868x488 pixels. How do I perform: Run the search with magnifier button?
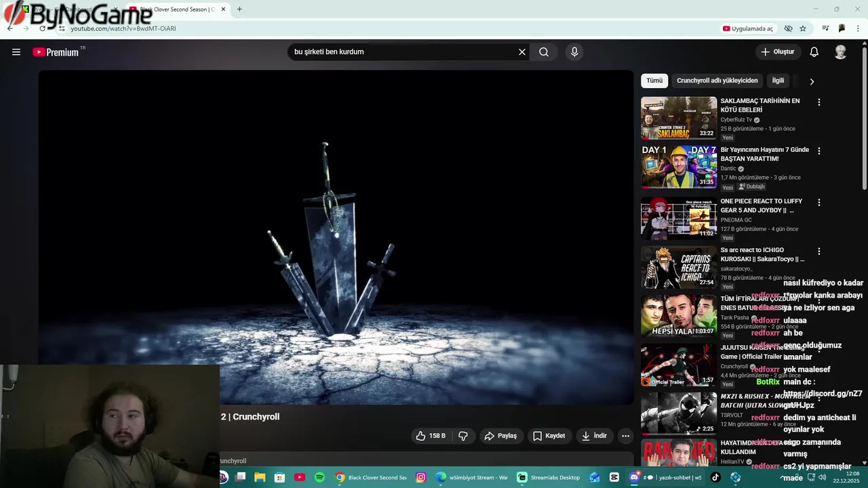[x=544, y=52]
